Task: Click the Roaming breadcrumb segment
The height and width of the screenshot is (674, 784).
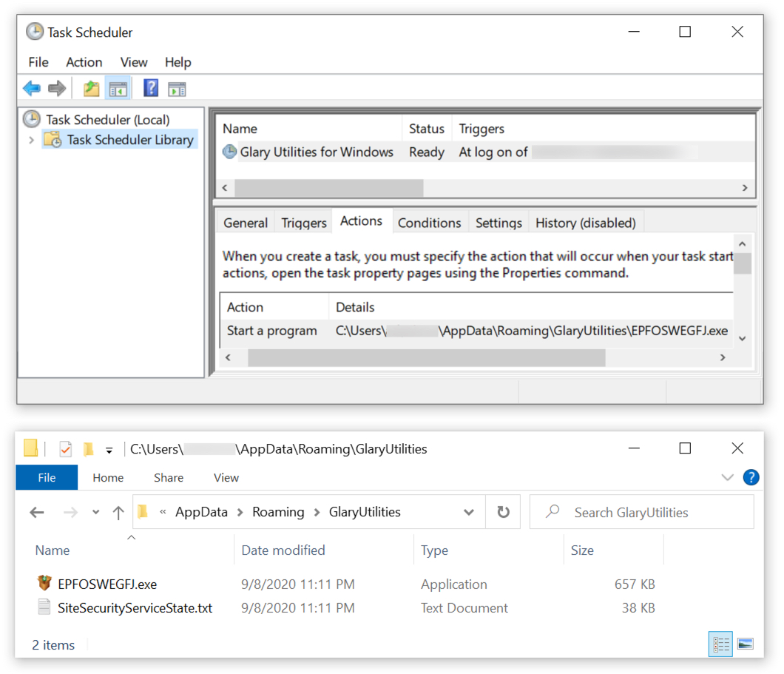Action: (x=278, y=512)
